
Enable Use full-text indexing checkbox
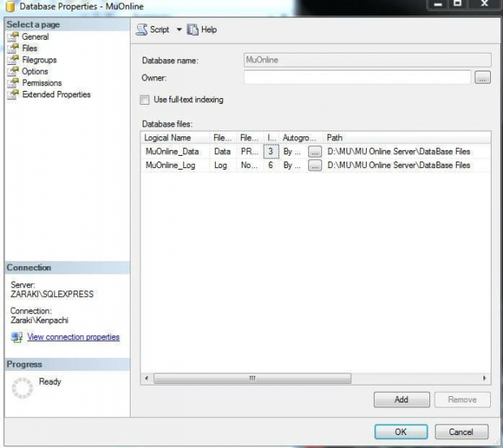click(x=145, y=100)
